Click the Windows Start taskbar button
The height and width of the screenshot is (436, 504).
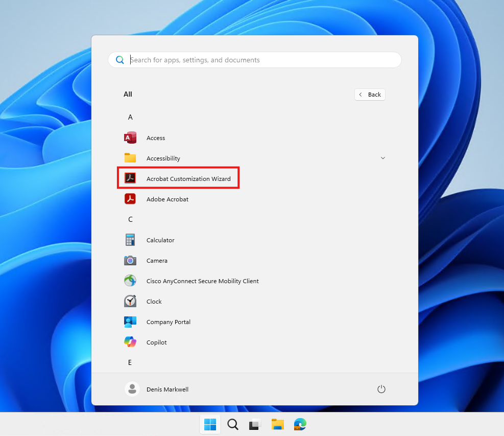tap(210, 424)
